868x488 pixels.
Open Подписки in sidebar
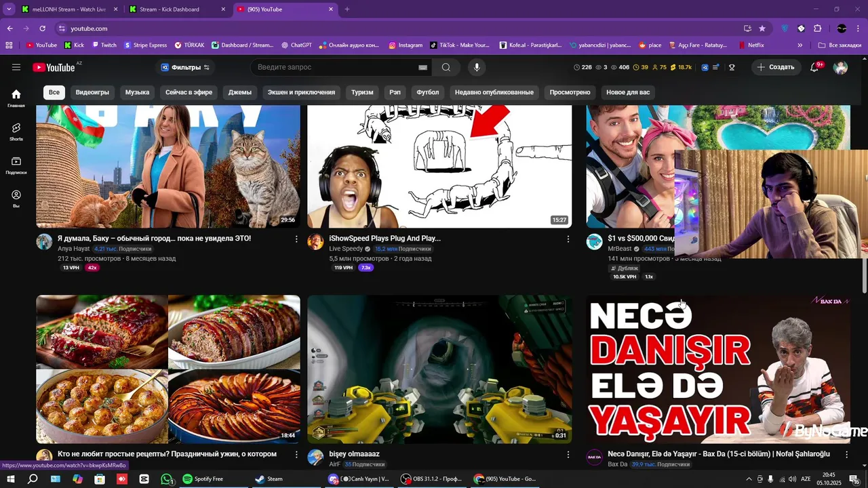(16, 165)
